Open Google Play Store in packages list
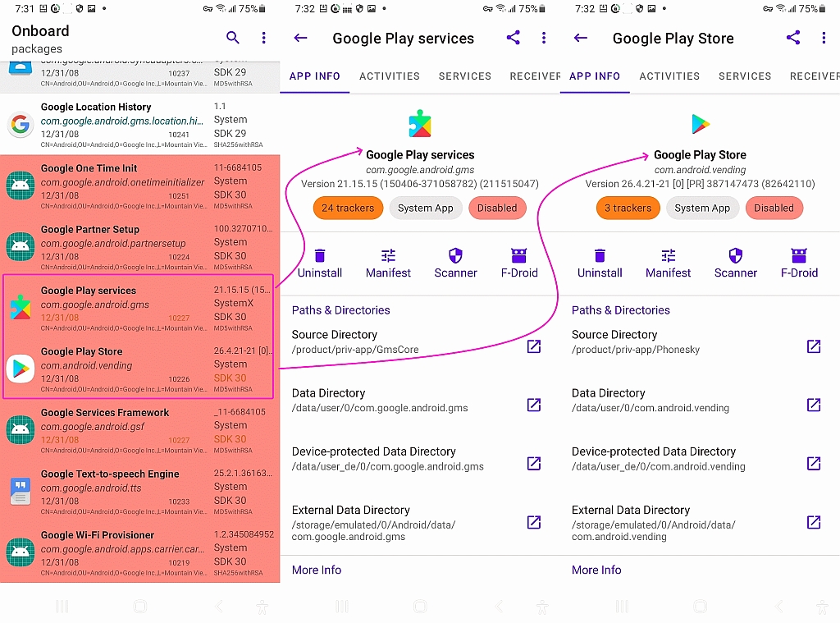This screenshot has width=840, height=623. tap(139, 369)
